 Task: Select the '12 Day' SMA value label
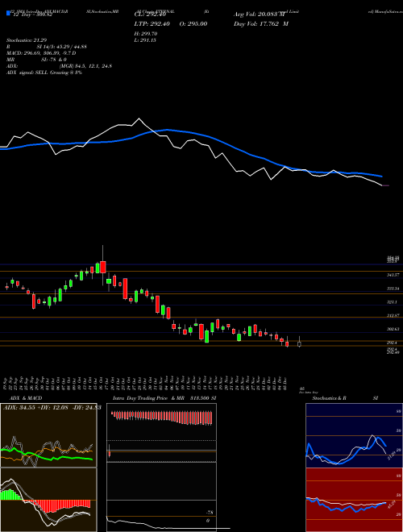tap(31, 15)
